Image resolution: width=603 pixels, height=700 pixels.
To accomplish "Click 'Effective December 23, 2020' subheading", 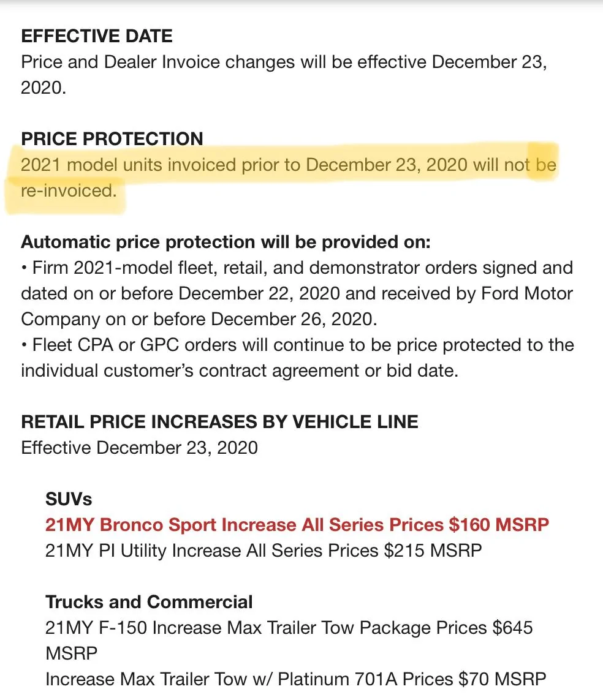I will [139, 448].
